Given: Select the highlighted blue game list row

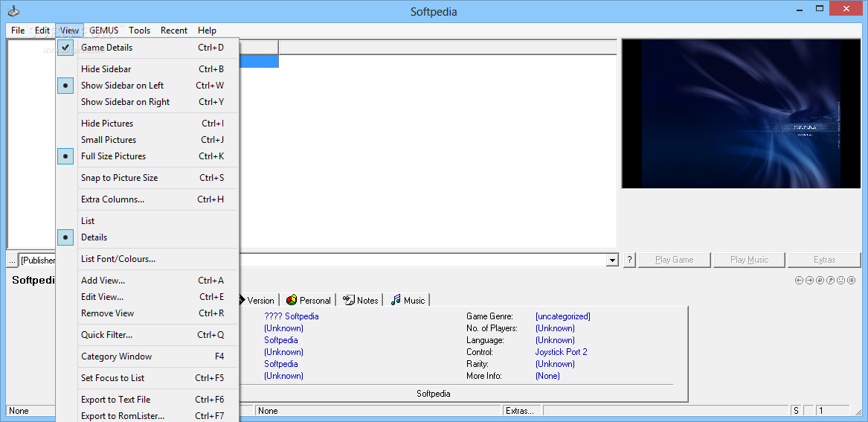Looking at the screenshot, I should pos(259,61).
